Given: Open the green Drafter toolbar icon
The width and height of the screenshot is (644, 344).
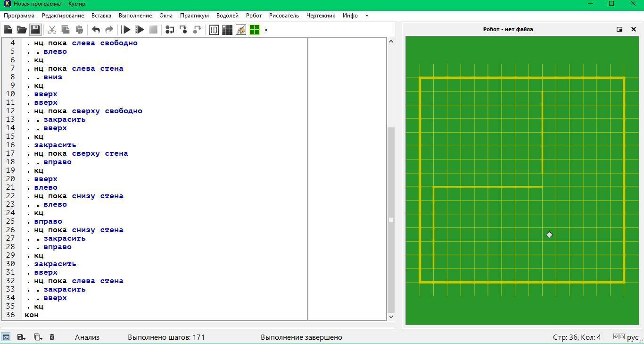Looking at the screenshot, I should (255, 30).
